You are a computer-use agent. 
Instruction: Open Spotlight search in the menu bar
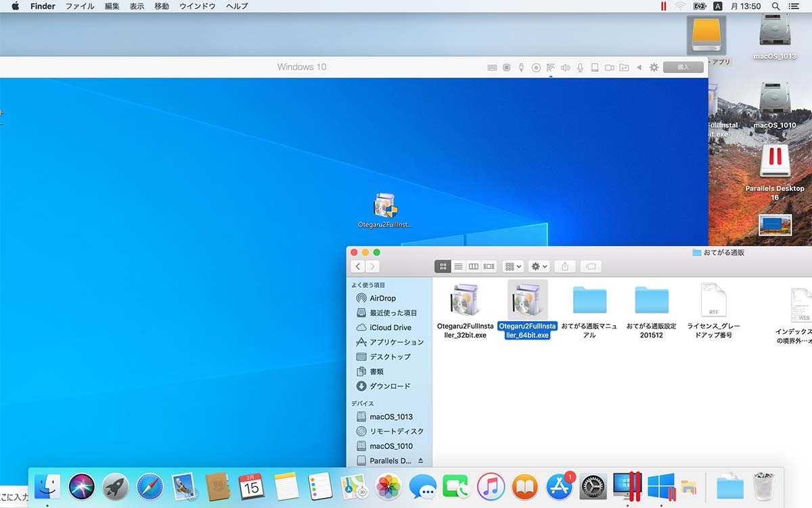[775, 6]
